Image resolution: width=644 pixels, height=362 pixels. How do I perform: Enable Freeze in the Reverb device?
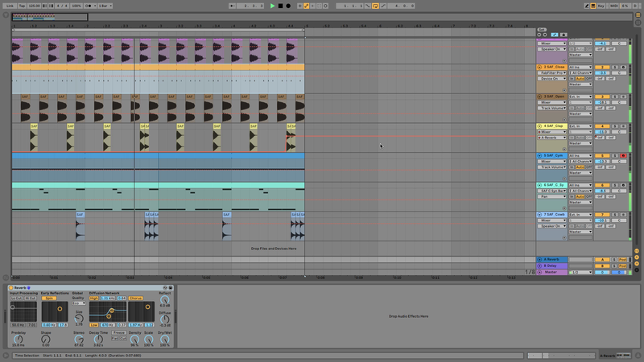[118, 331]
